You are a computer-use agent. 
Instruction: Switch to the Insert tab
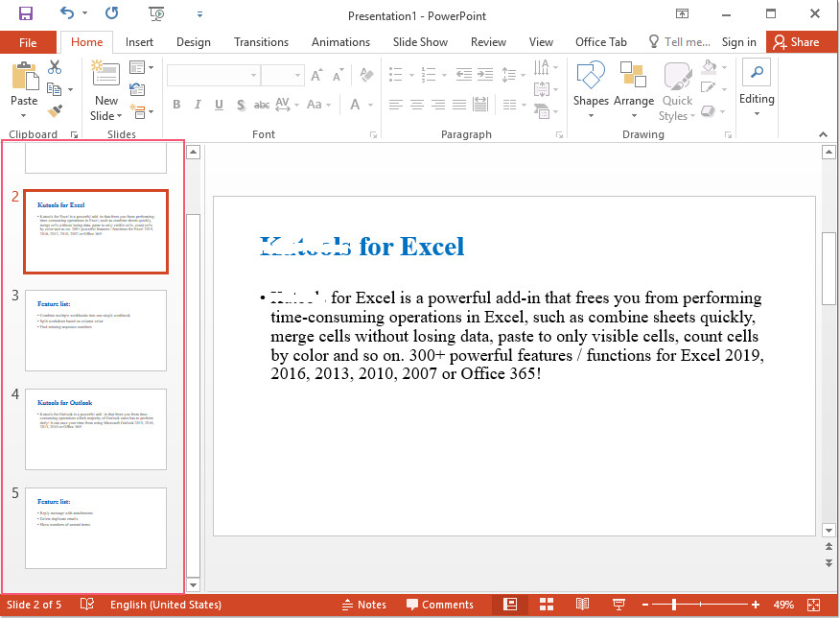tap(139, 42)
